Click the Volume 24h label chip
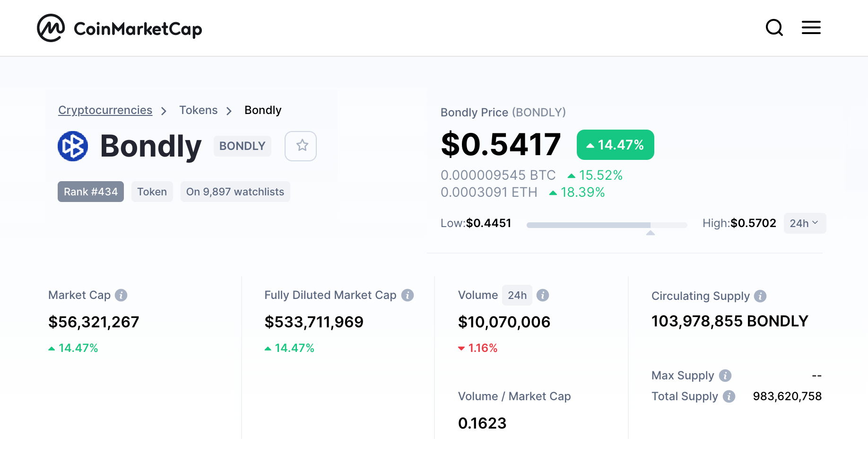The image size is (868, 456). pos(517,295)
